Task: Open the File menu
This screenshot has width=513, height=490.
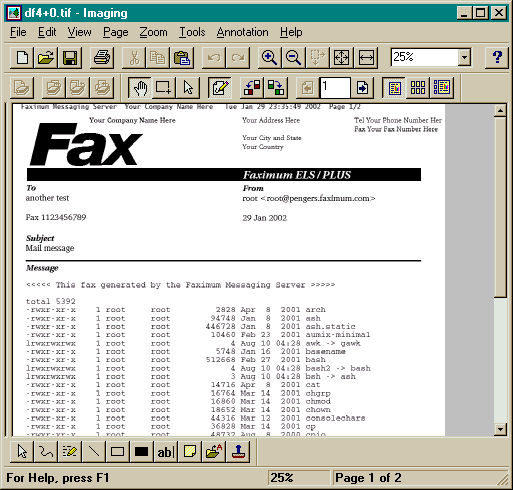Action: click(18, 32)
